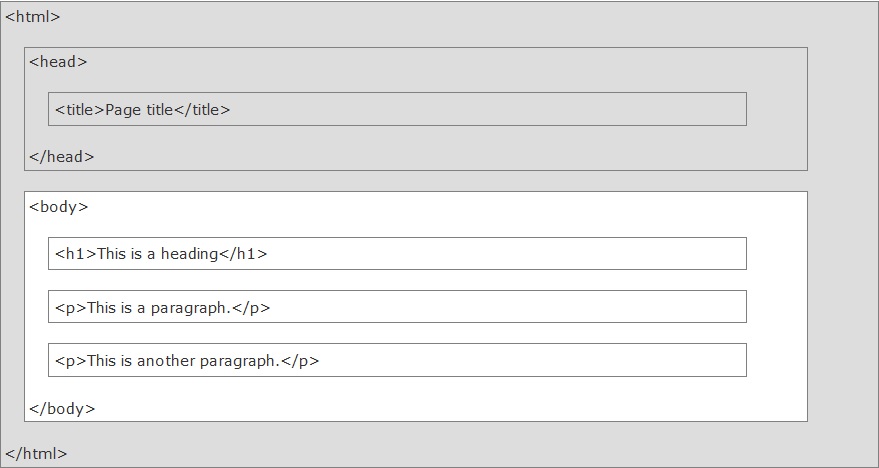879x468 pixels.
Task: Select the closing </p> after "a paragraph."
Action: (x=251, y=308)
